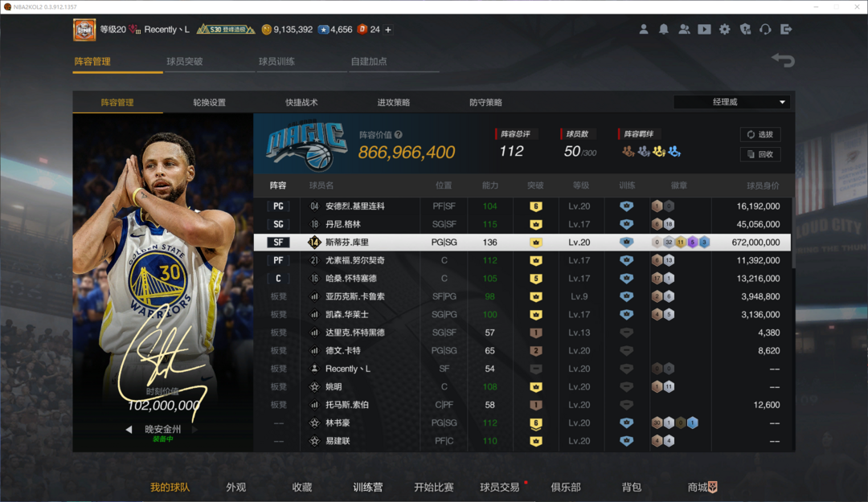Viewport: 868px width, 502px height.
Task: Switch to the 球员突破 tab
Action: [x=185, y=61]
